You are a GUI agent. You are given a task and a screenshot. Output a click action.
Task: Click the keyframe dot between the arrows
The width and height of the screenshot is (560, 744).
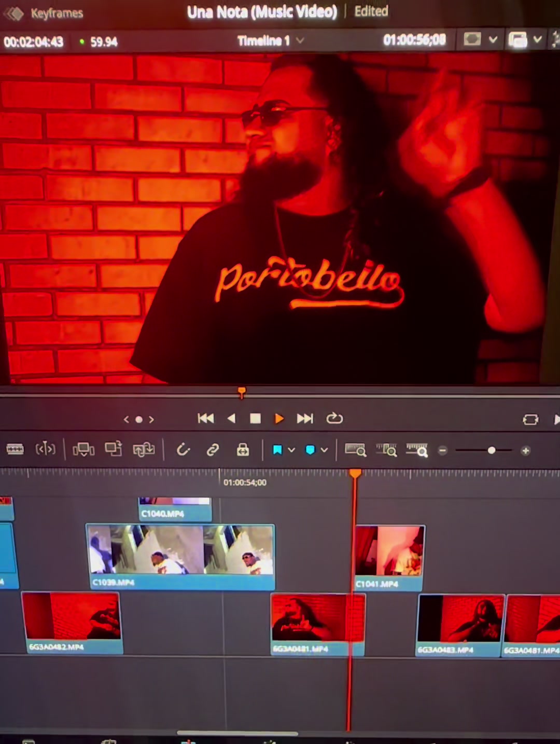pyautogui.click(x=139, y=419)
